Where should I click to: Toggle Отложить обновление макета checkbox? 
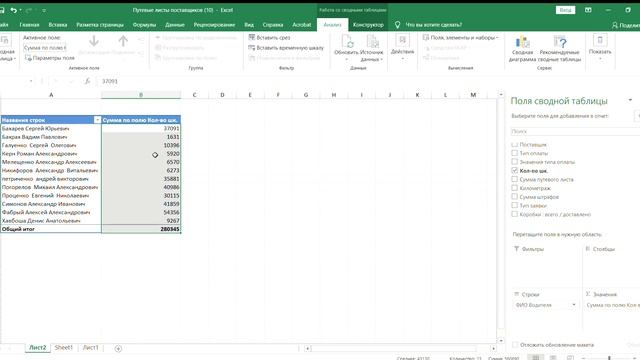coord(515,345)
